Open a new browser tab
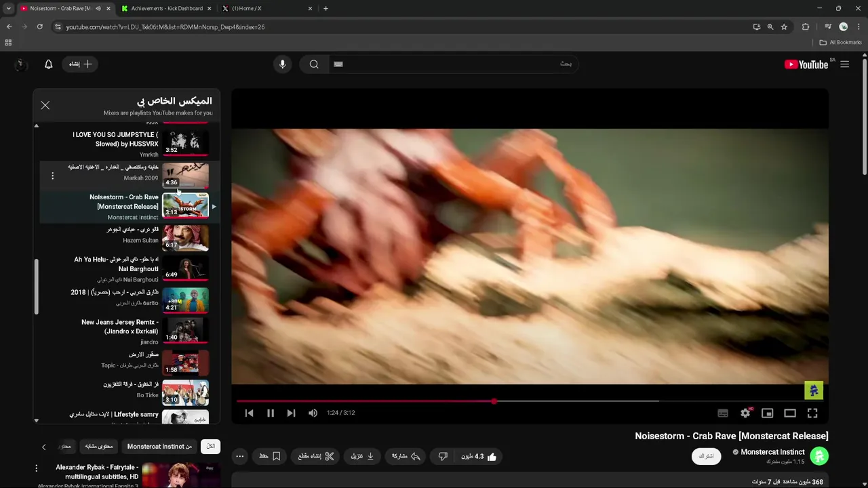868x488 pixels. [x=325, y=9]
